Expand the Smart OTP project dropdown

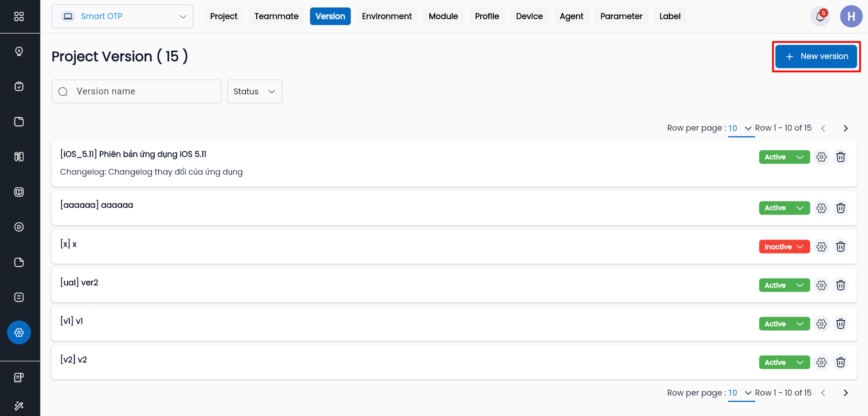tap(122, 16)
